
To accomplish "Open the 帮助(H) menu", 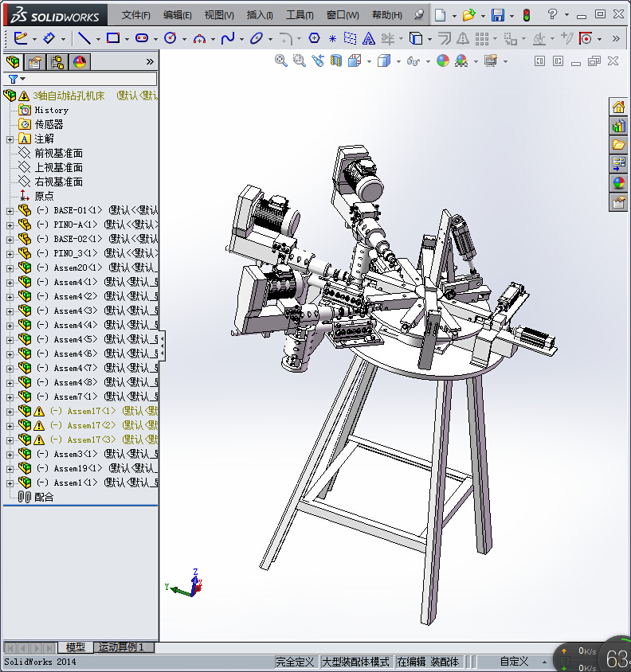I will click(387, 15).
